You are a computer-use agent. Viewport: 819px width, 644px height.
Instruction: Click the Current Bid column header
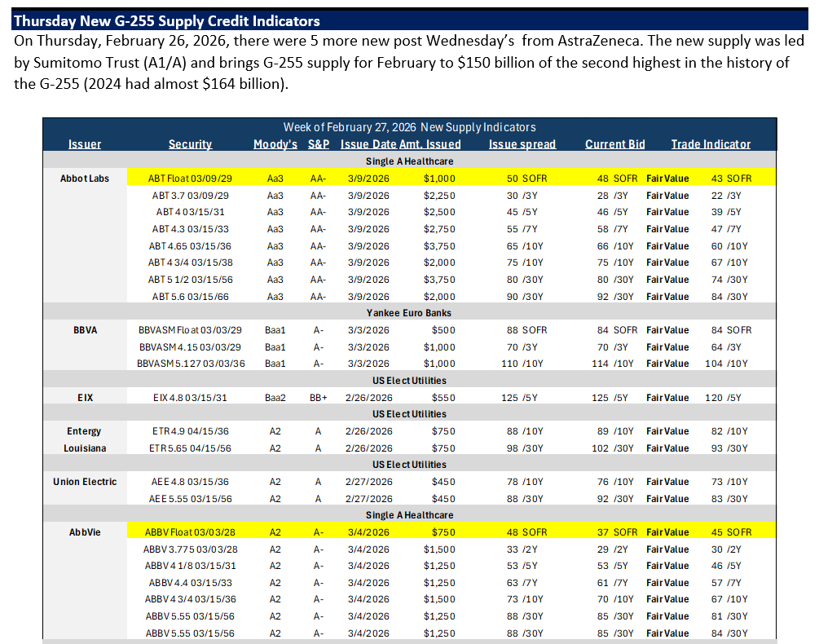pyautogui.click(x=614, y=144)
